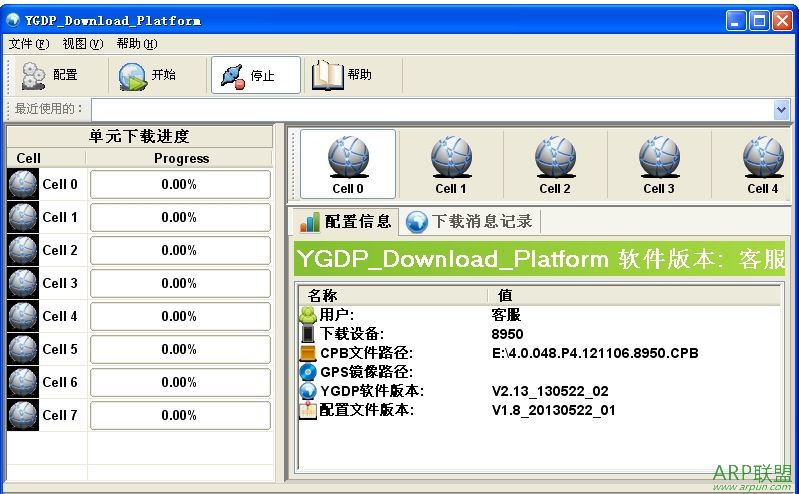Click the Progress column header
The height and width of the screenshot is (494, 799).
tap(181, 158)
